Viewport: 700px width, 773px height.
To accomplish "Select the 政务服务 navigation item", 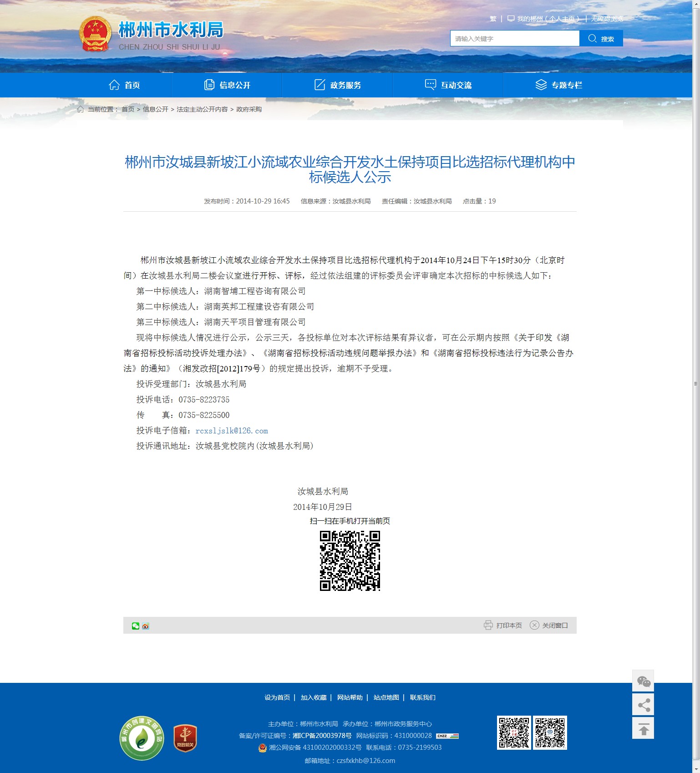I will pyautogui.click(x=338, y=85).
